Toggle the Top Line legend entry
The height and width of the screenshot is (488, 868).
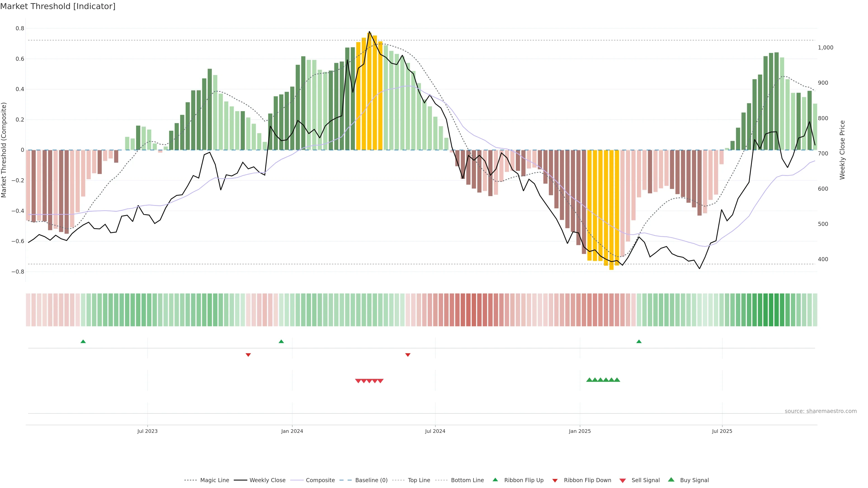[x=419, y=480]
